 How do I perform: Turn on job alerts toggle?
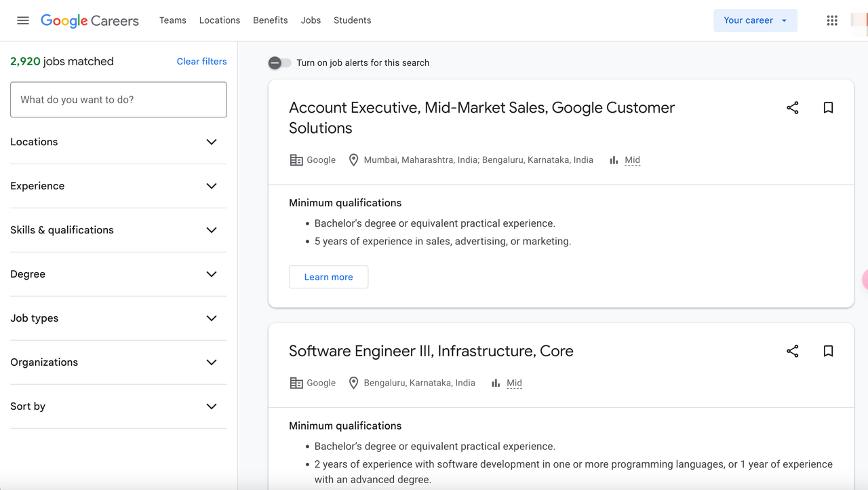[x=279, y=62]
